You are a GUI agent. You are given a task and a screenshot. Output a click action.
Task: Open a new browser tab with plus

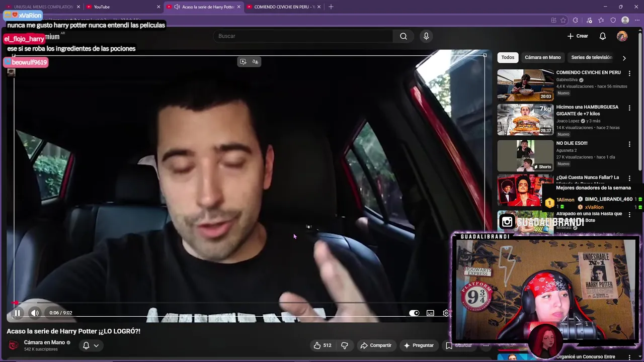pos(331,7)
